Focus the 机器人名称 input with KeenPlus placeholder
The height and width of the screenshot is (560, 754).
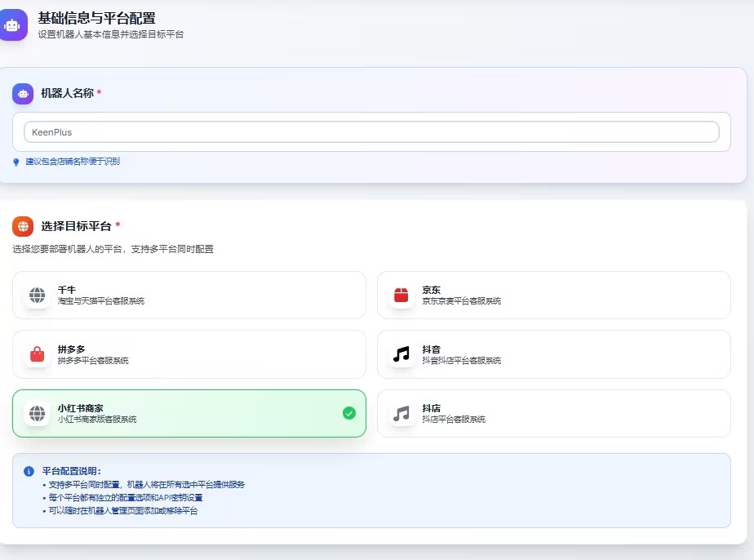coord(371,132)
